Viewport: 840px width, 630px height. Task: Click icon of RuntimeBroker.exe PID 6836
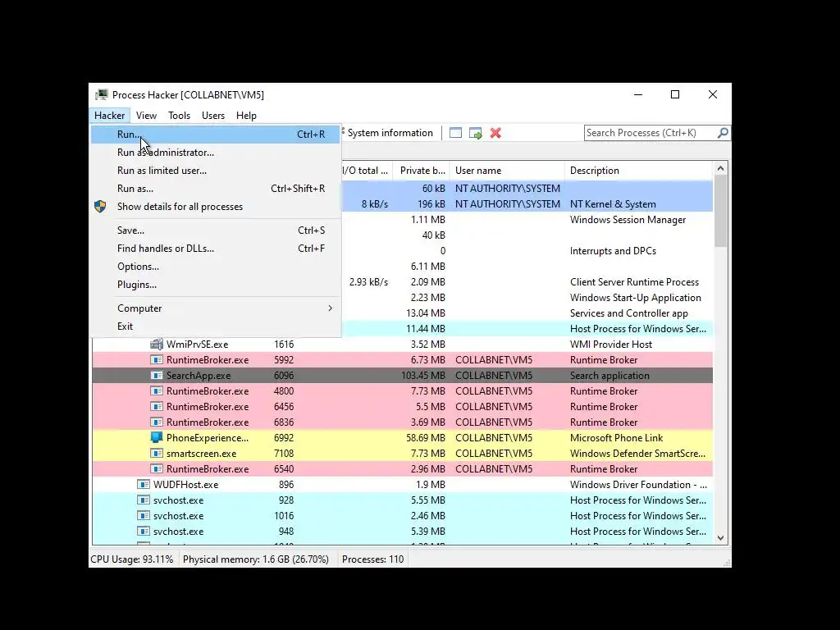pyautogui.click(x=157, y=422)
